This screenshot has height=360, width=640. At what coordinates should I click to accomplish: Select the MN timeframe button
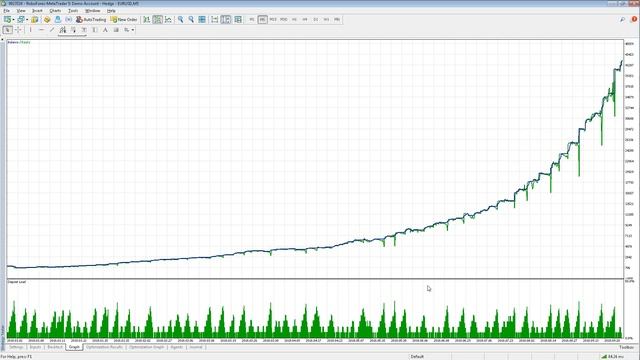click(337, 19)
